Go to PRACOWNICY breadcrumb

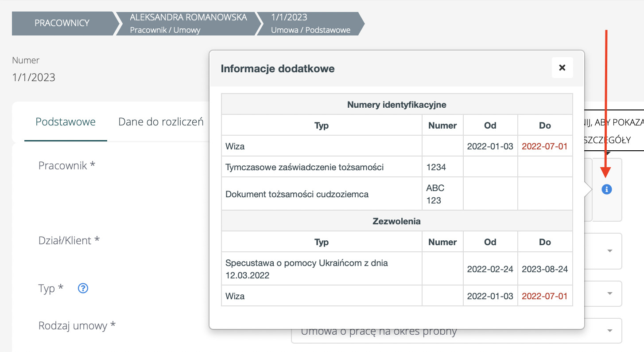click(x=62, y=23)
